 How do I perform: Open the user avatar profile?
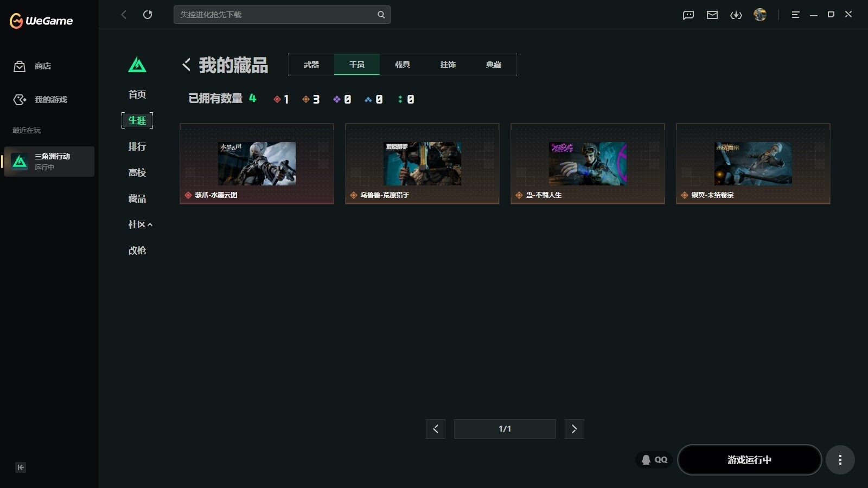click(760, 15)
